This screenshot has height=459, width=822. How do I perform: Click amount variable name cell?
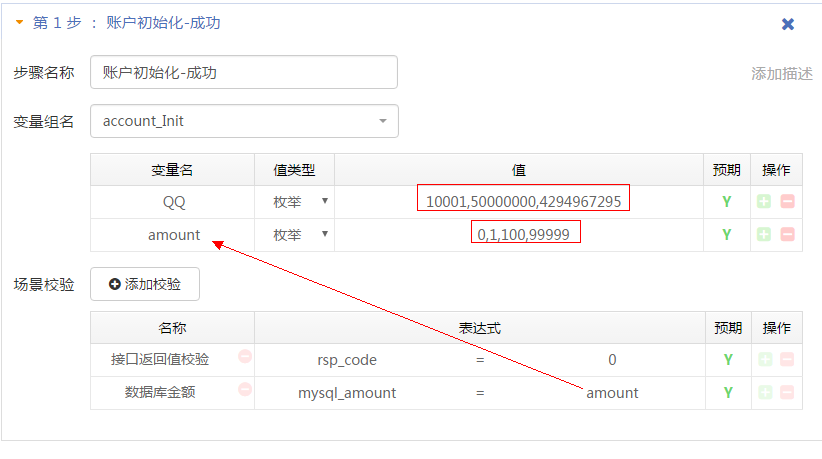pyautogui.click(x=174, y=235)
